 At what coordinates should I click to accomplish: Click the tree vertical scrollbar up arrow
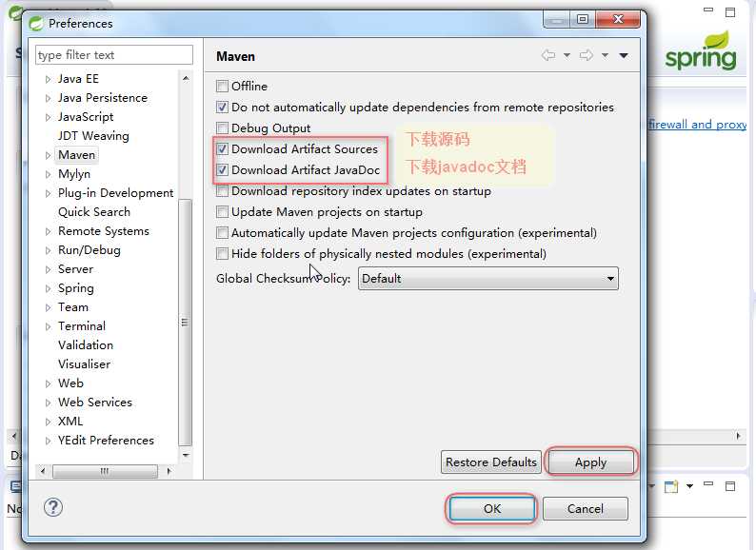pos(186,78)
